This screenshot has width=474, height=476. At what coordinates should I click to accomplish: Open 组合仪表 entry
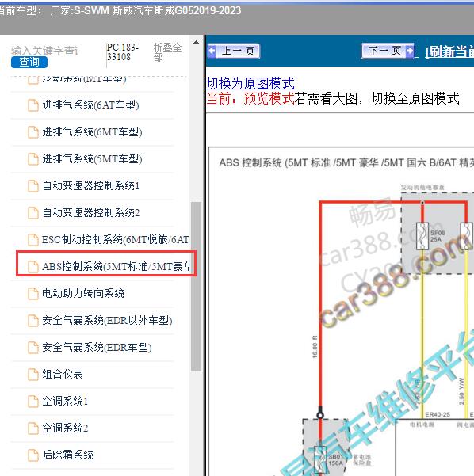pyautogui.click(x=63, y=374)
